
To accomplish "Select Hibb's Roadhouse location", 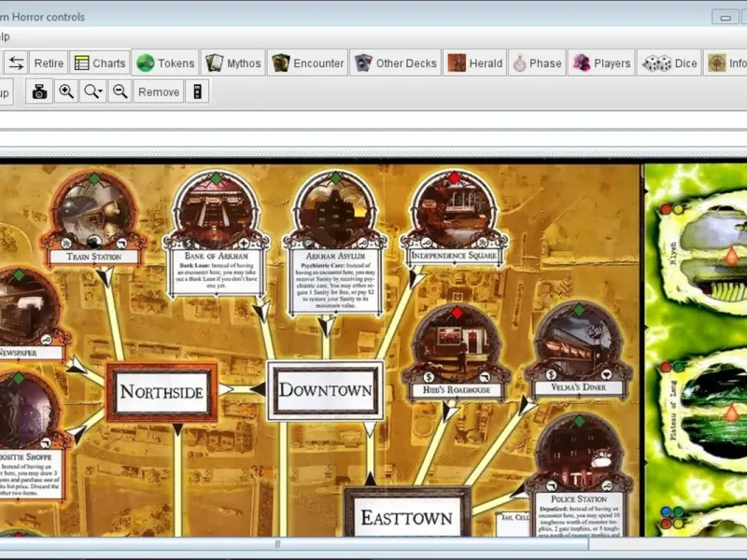I will 457,353.
